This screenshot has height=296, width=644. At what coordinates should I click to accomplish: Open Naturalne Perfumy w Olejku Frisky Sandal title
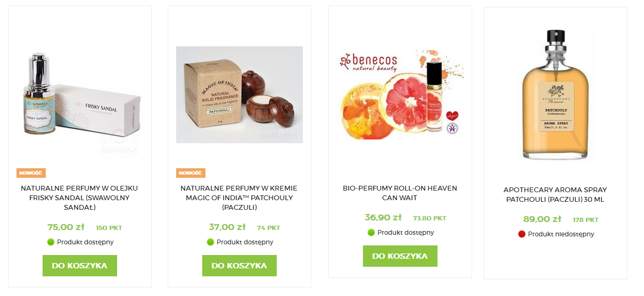pos(80,198)
